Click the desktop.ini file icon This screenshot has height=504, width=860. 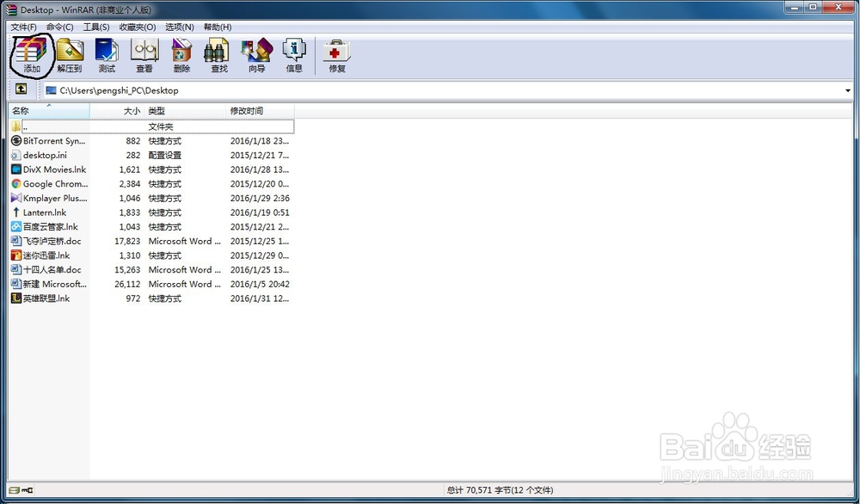pos(15,155)
